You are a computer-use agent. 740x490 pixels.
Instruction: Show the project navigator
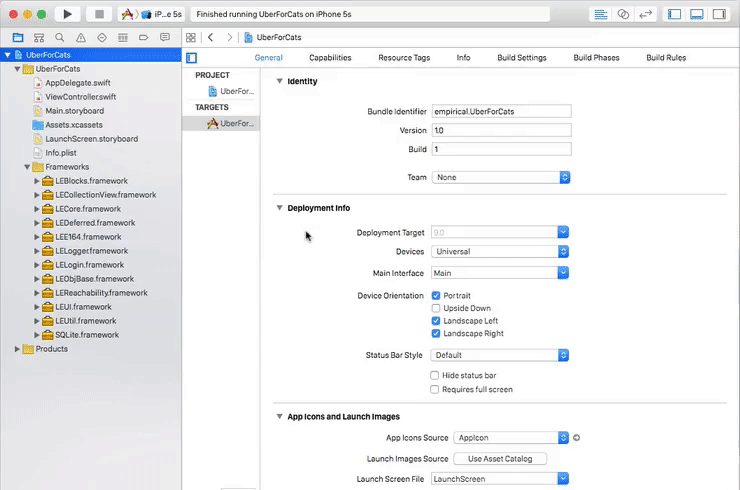[18, 37]
